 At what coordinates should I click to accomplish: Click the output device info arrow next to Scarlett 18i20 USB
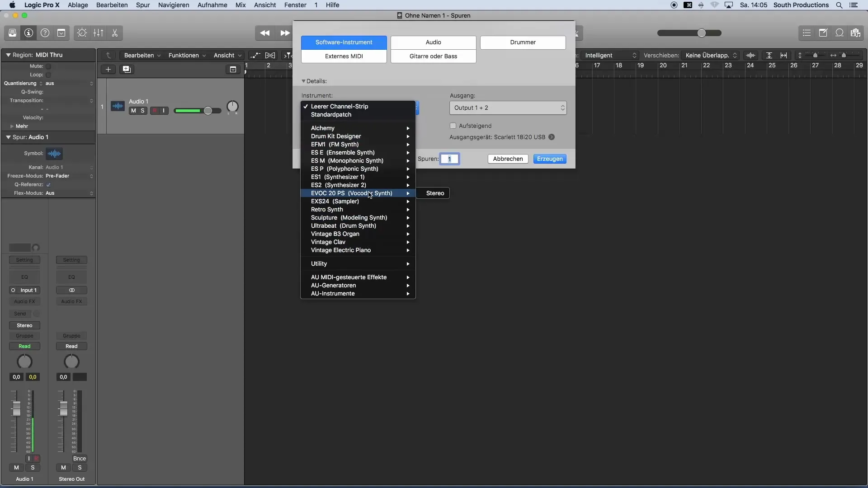point(552,137)
